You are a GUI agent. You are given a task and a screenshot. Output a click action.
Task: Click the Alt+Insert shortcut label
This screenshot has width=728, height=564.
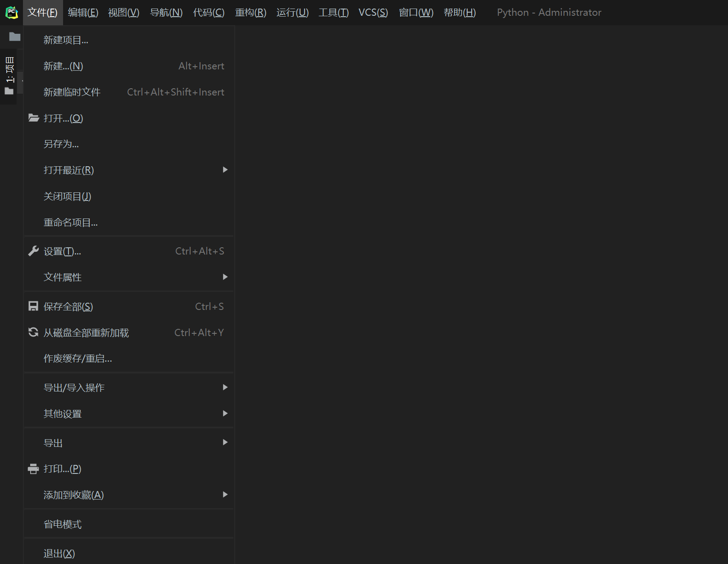point(201,66)
